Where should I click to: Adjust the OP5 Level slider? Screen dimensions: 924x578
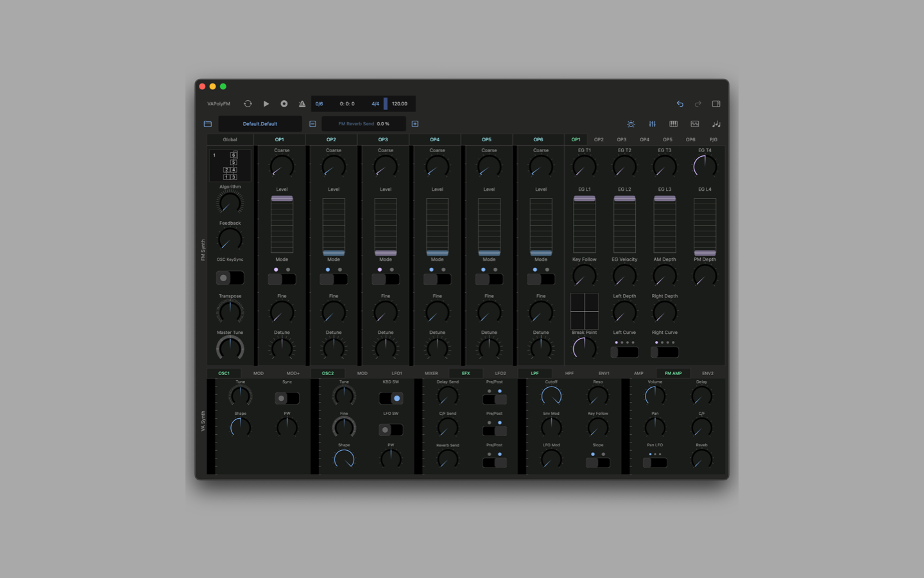tap(489, 225)
